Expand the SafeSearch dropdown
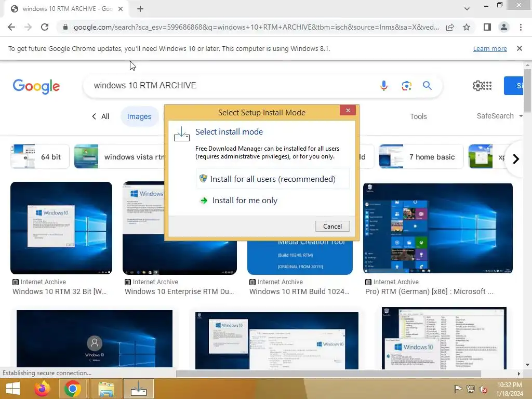 499,116
